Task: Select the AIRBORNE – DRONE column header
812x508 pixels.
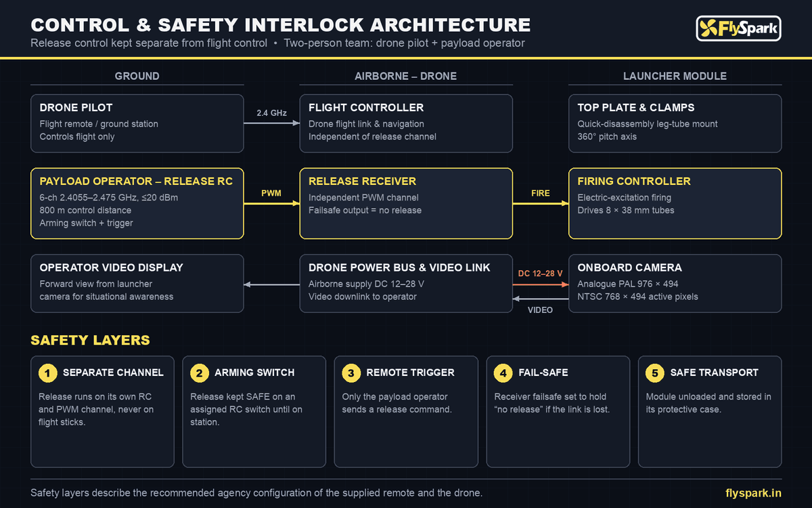Action: tap(406, 76)
